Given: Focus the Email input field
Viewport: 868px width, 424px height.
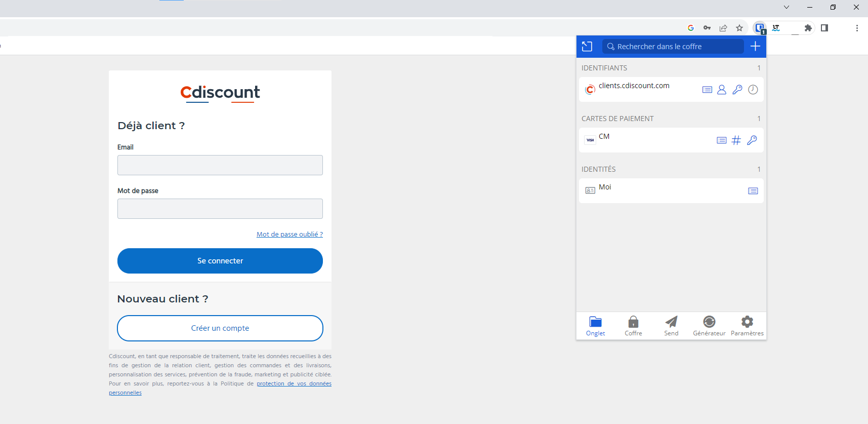Looking at the screenshot, I should click(220, 165).
